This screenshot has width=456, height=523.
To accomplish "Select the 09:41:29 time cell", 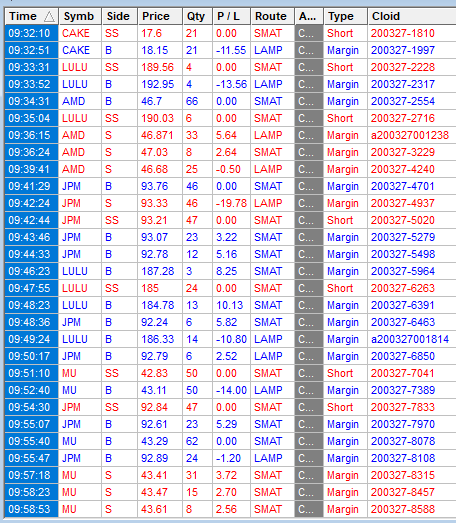I will tap(32, 186).
